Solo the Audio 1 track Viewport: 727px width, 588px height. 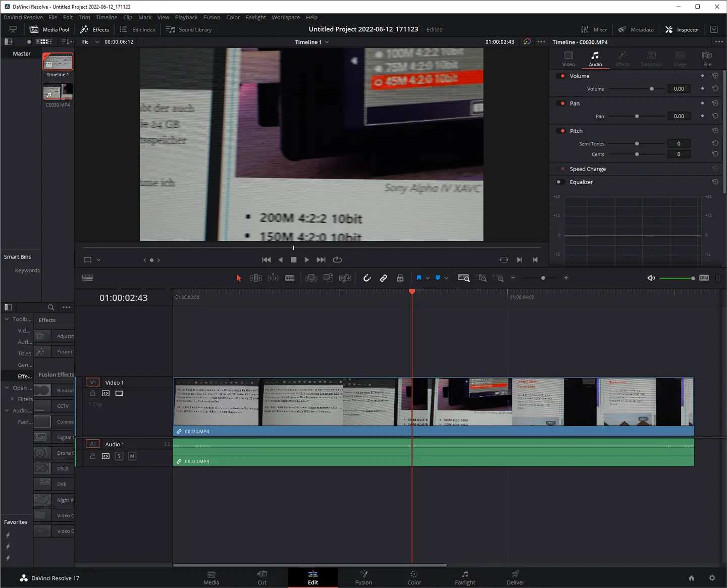coord(119,456)
